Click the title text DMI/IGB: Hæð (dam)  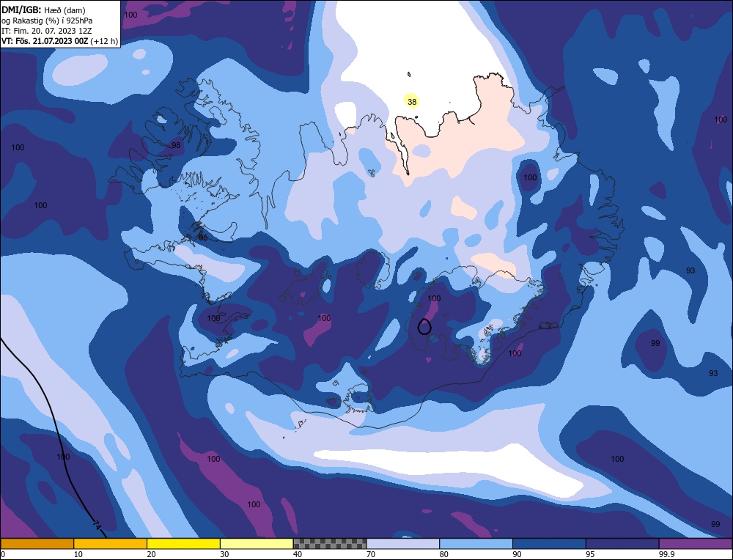pyautogui.click(x=43, y=10)
